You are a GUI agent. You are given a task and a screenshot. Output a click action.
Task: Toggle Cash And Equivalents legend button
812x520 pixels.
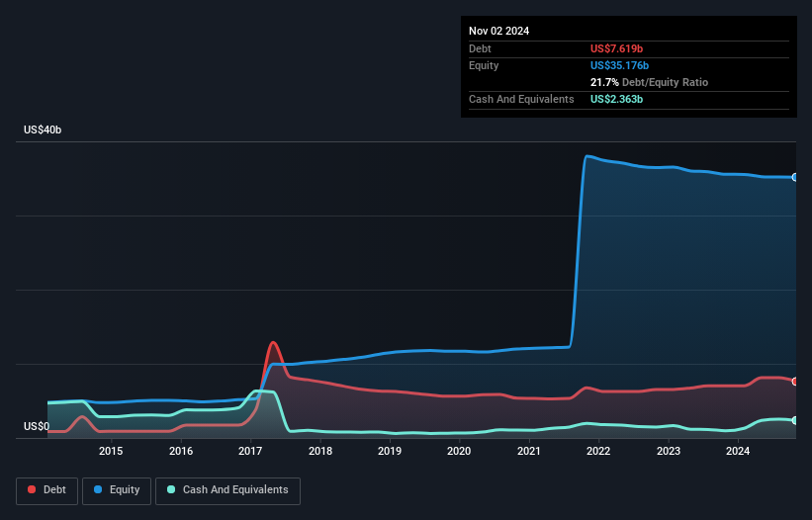click(x=227, y=490)
